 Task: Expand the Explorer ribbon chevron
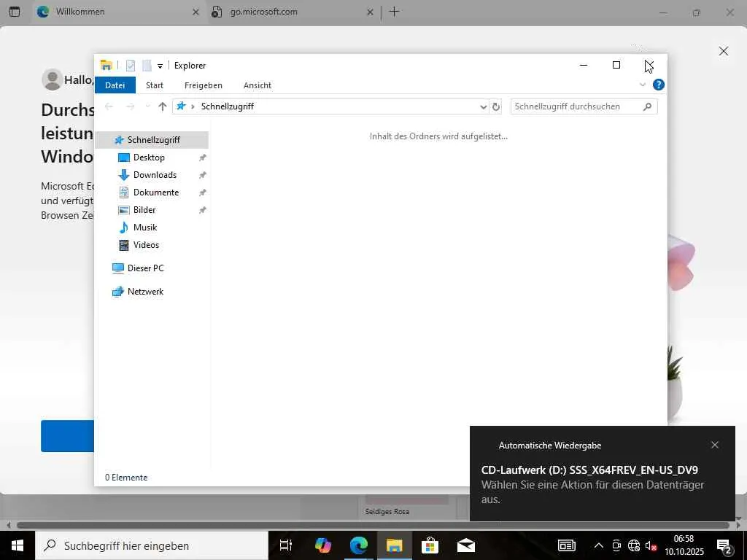642,85
